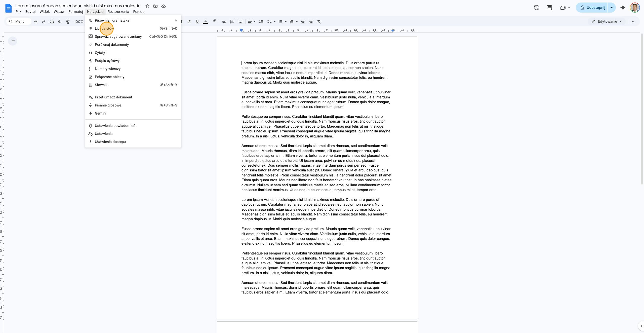Click the Undo arrow icon

(36, 22)
